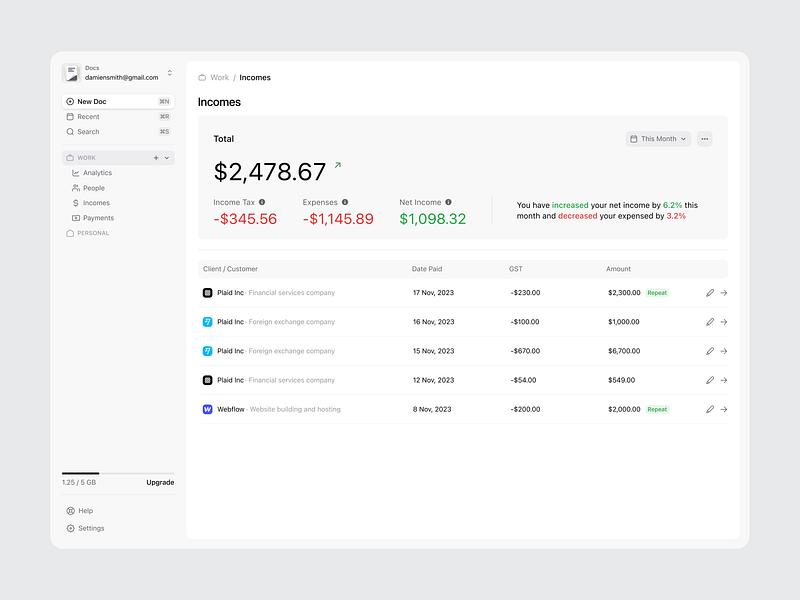The height and width of the screenshot is (600, 800).
Task: Show Expenses info tooltip icon
Action: coord(345,202)
